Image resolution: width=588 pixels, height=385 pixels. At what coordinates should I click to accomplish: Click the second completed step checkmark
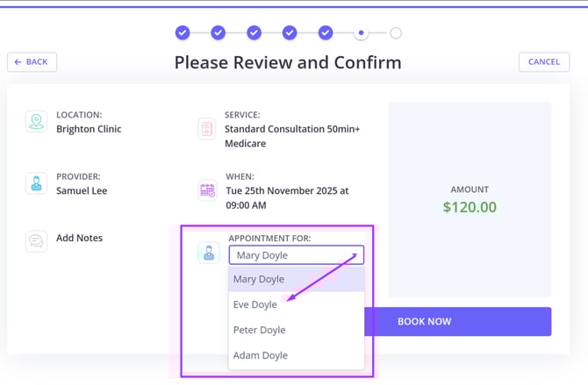tap(218, 33)
